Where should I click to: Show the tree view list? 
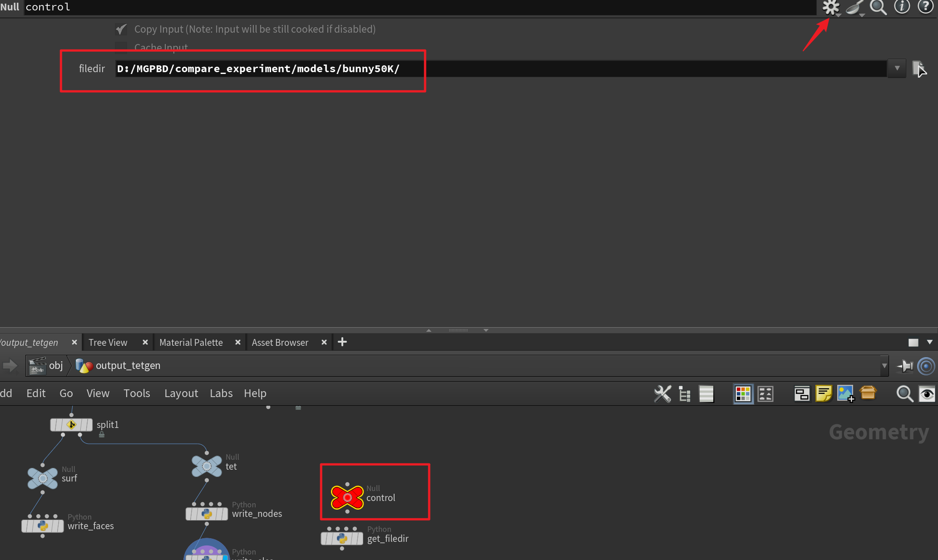point(685,393)
